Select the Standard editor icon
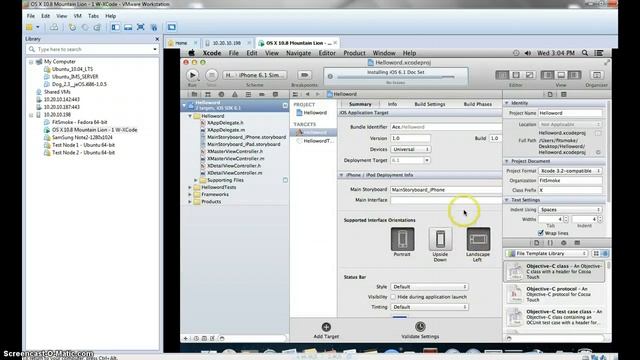This screenshot has height=360, width=640. pos(502,75)
